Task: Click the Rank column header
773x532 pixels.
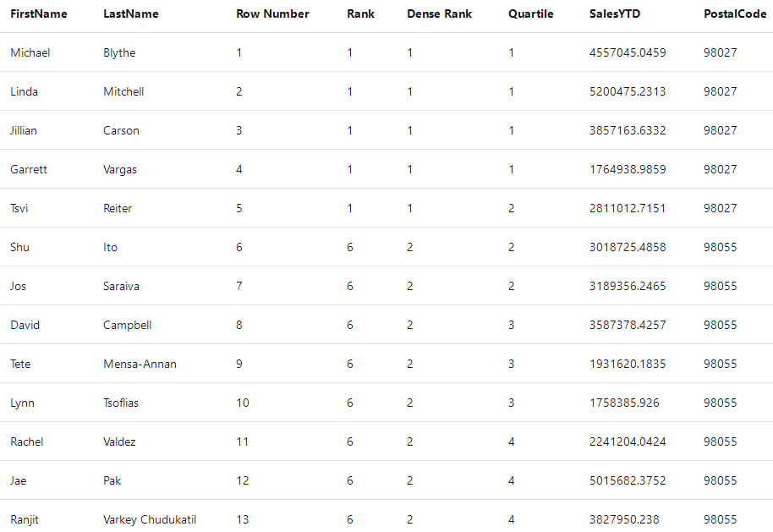Action: coord(360,14)
